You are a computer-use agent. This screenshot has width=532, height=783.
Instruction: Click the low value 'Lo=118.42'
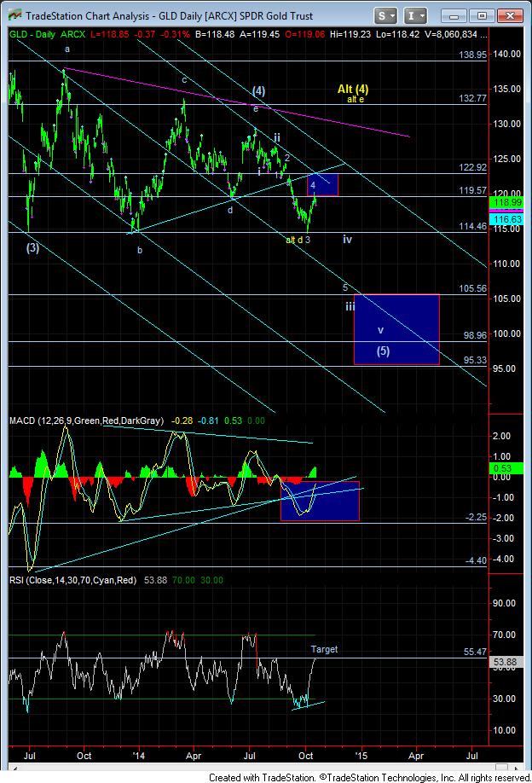pos(396,34)
